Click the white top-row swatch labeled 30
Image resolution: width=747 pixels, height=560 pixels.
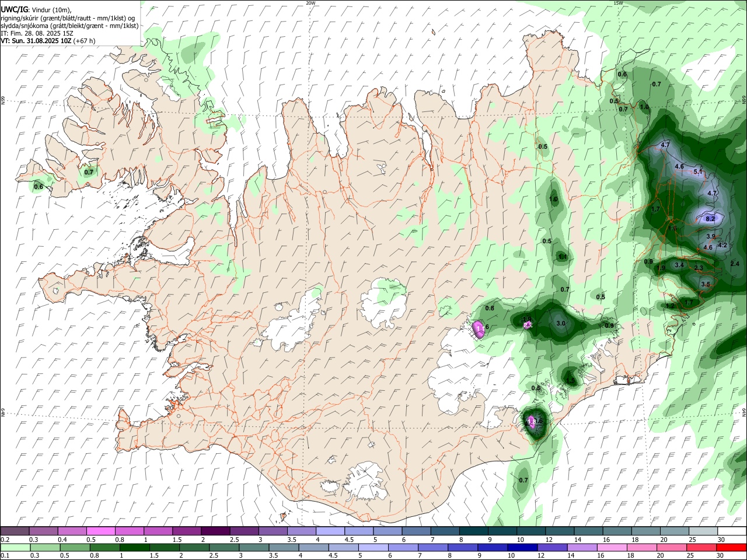coord(732,531)
